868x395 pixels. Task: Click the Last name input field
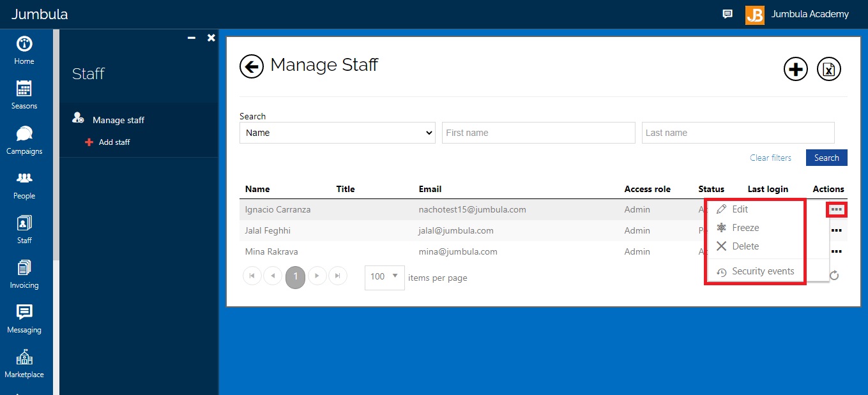click(x=738, y=133)
